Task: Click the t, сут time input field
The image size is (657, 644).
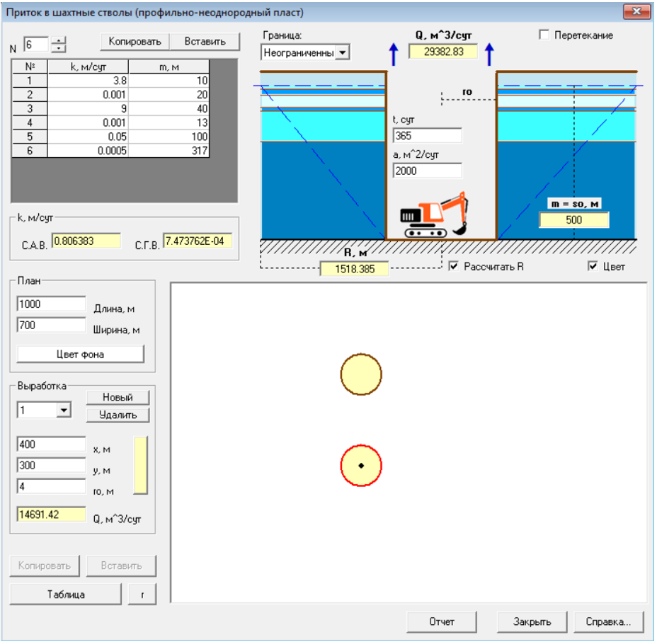Action: [x=427, y=136]
